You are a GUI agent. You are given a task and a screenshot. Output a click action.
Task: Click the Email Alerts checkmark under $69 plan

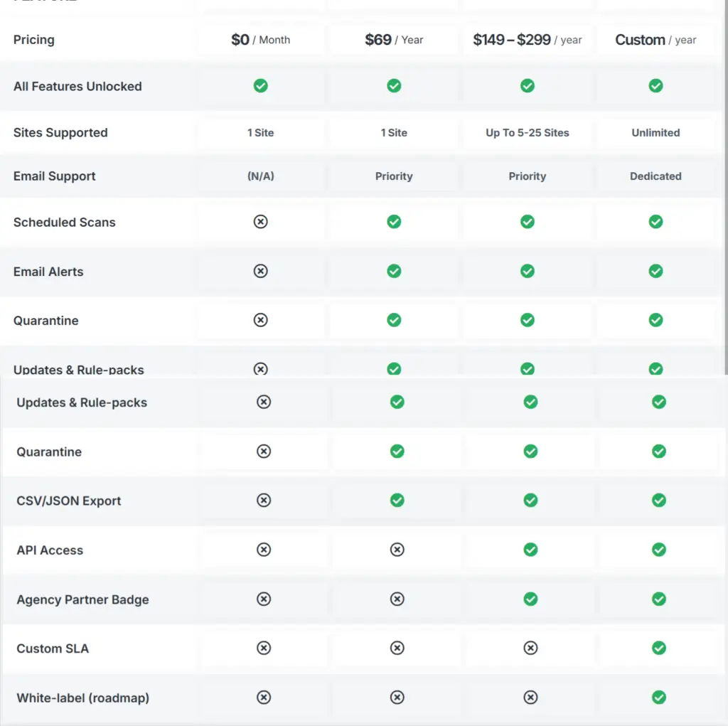(394, 271)
